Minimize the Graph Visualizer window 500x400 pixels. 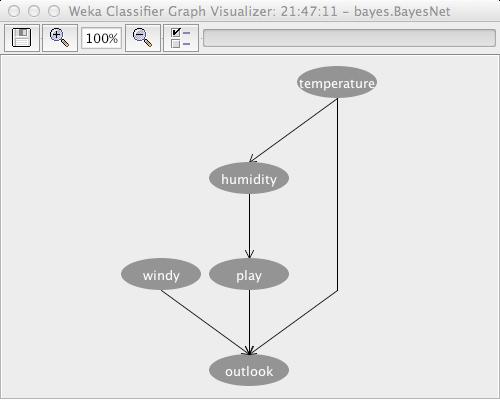click(34, 11)
